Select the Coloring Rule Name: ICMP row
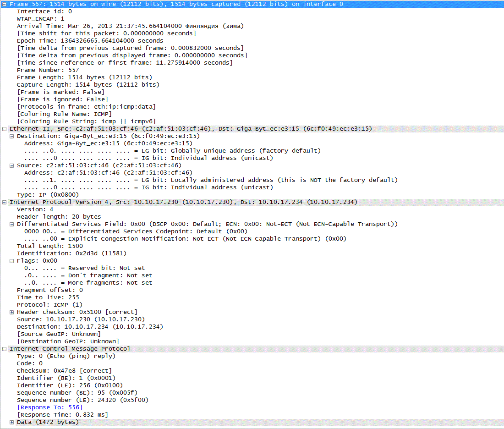Image resolution: width=504 pixels, height=429 pixels. (x=64, y=114)
